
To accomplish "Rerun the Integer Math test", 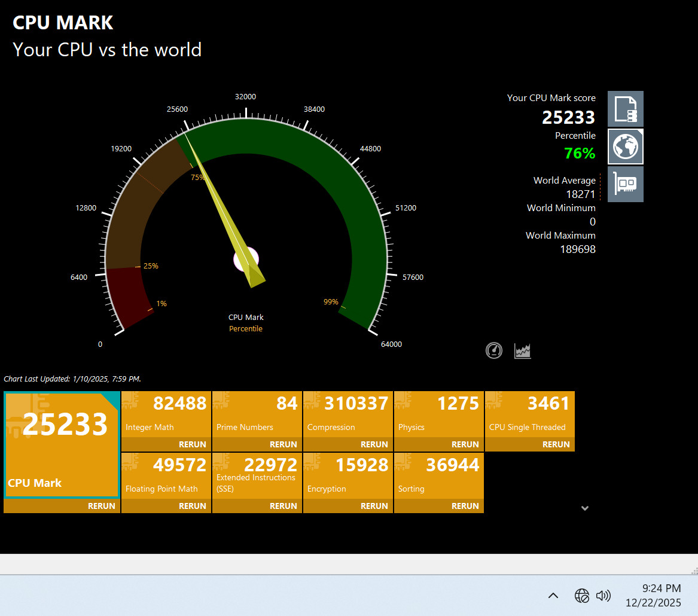I will tap(192, 444).
